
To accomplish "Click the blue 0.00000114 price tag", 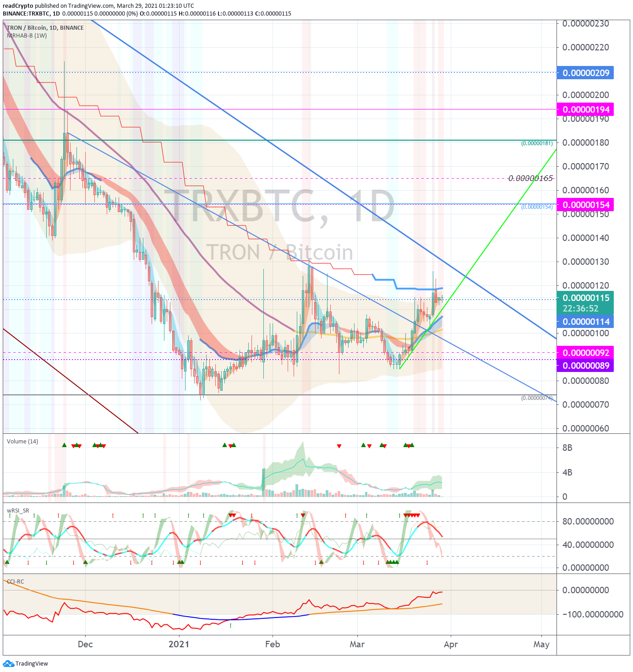I will pos(585,322).
